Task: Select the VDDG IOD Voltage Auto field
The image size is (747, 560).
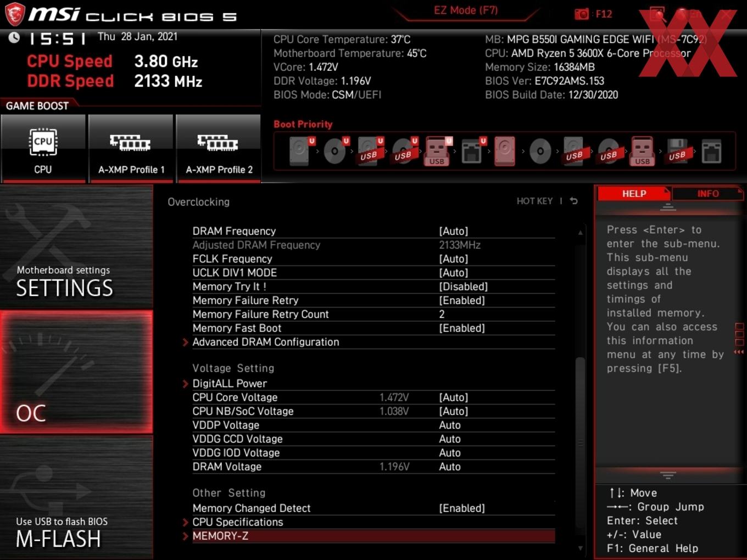Action: [450, 453]
